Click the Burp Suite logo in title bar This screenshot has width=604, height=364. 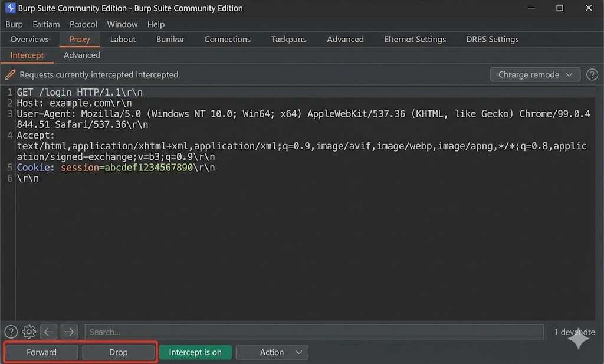(10, 8)
